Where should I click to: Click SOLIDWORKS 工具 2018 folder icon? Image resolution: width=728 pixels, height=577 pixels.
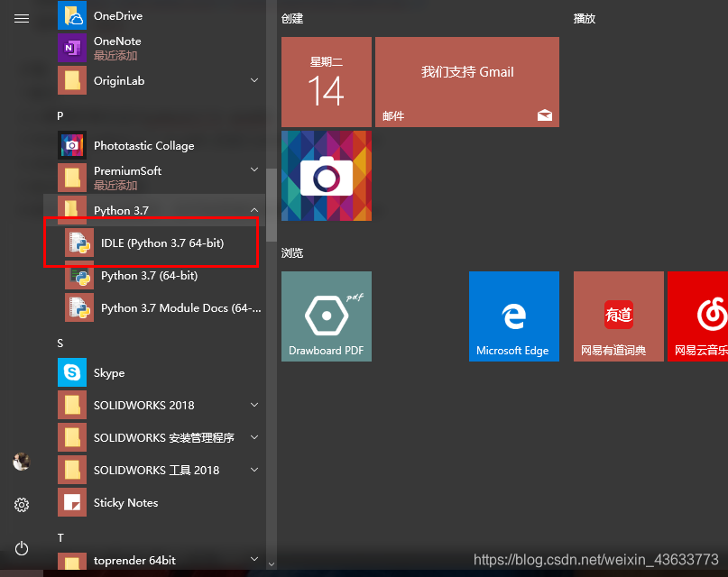(x=72, y=470)
